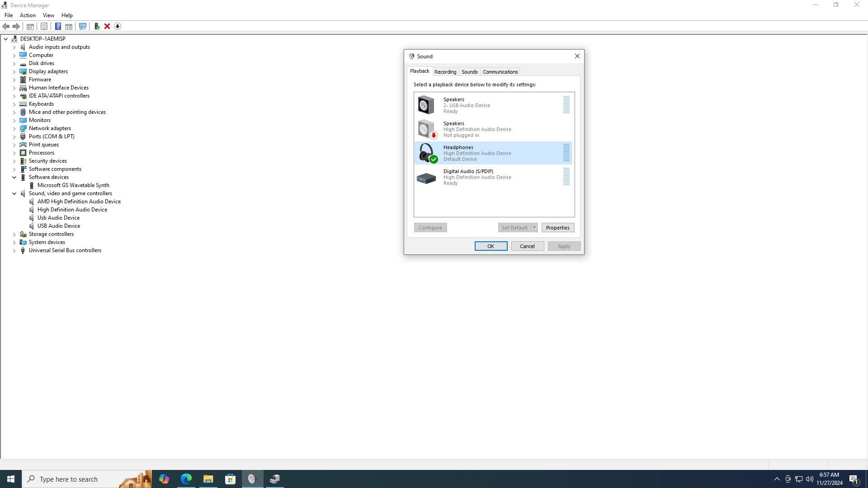Click Show/Hide Console Tree toolbar icon
Image resolution: width=868 pixels, height=488 pixels.
[x=30, y=26]
